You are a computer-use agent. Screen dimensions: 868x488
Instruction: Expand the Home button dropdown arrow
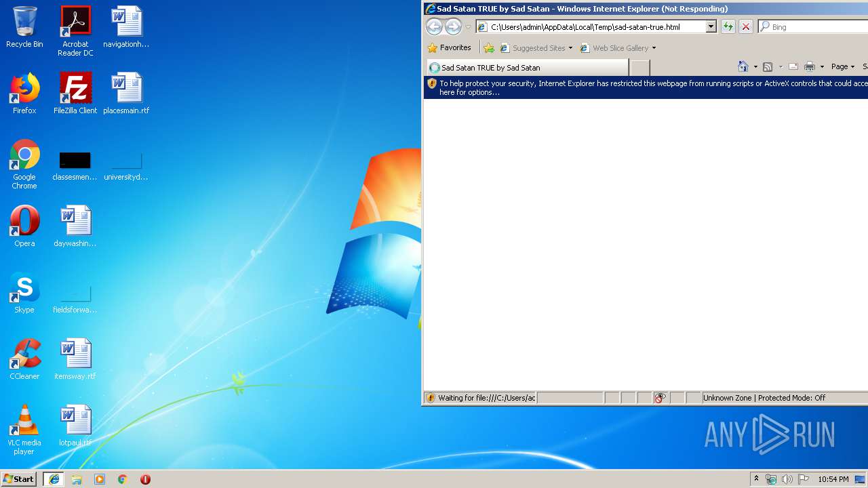pos(755,67)
